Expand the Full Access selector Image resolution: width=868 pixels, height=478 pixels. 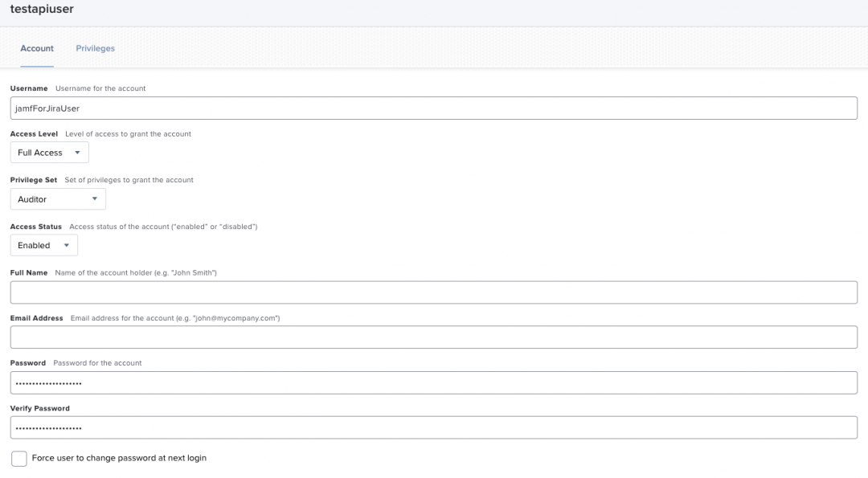coord(49,152)
